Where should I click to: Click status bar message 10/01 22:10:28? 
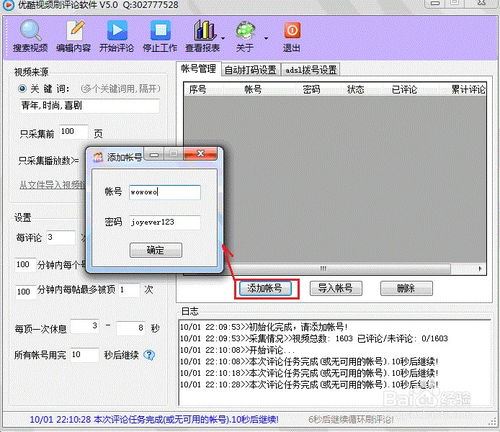coord(154,419)
